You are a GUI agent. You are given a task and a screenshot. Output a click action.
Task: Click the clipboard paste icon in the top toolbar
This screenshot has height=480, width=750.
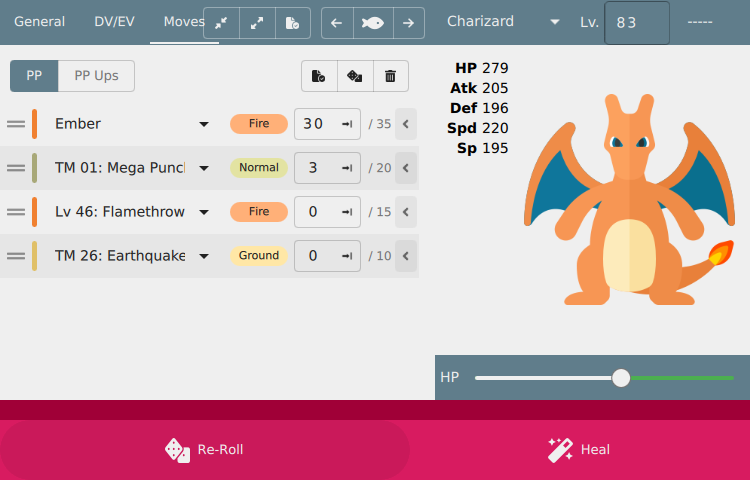(292, 23)
